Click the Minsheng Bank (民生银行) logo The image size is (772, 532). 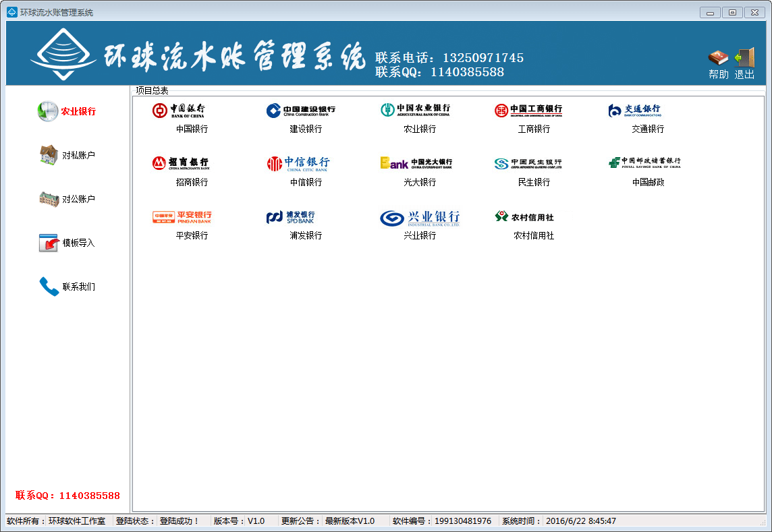click(528, 163)
